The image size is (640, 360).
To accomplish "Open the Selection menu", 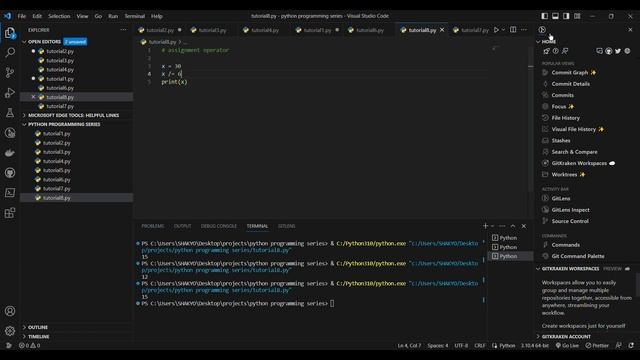I will pyautogui.click(x=59, y=16).
